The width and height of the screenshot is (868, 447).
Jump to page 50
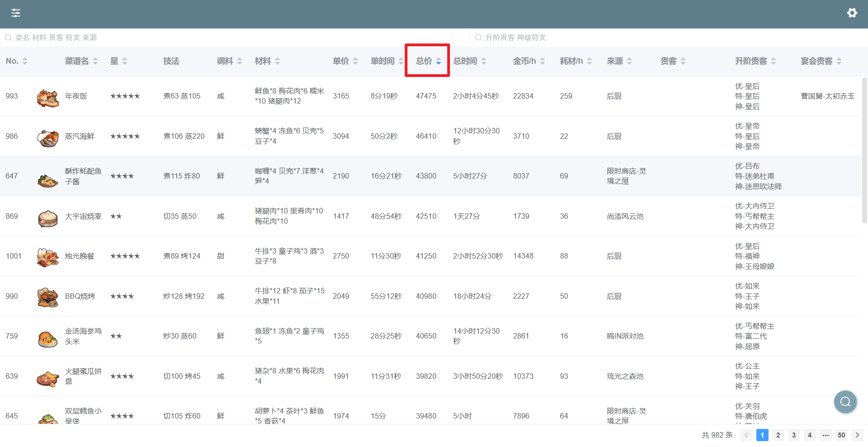[x=841, y=435]
